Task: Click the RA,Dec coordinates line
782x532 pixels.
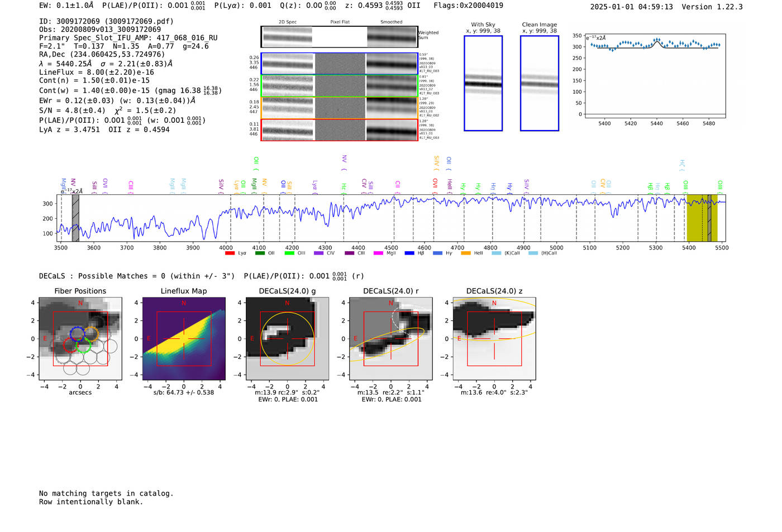Action: pos(102,55)
